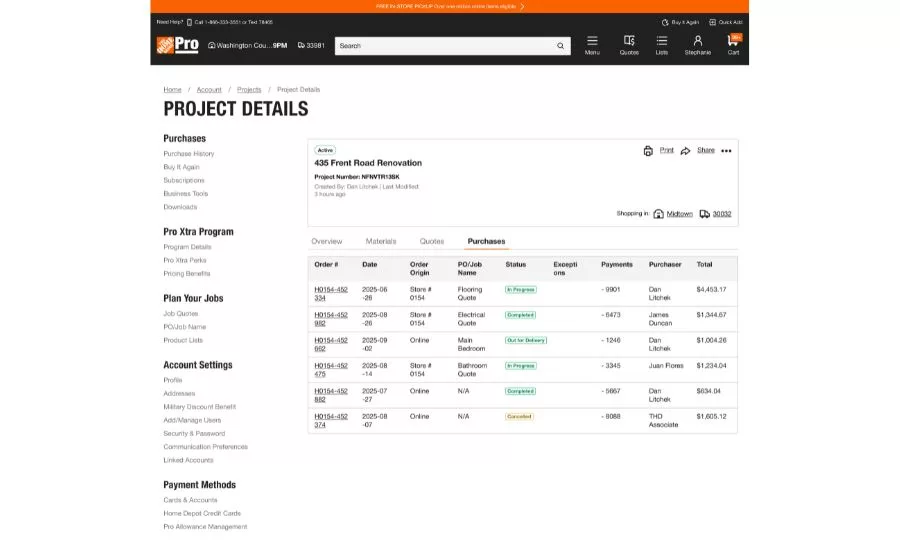Click the Home breadcrumb link
This screenshot has width=900, height=550.
coord(172,90)
